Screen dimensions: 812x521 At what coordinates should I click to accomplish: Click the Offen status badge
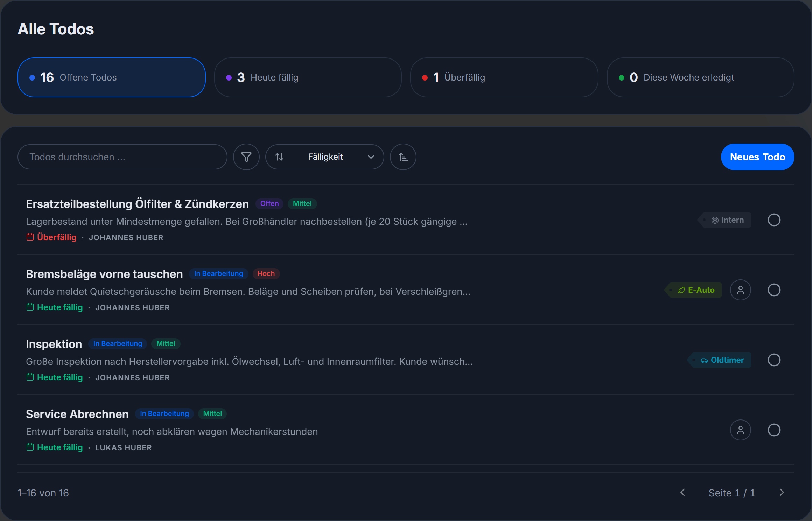click(269, 203)
